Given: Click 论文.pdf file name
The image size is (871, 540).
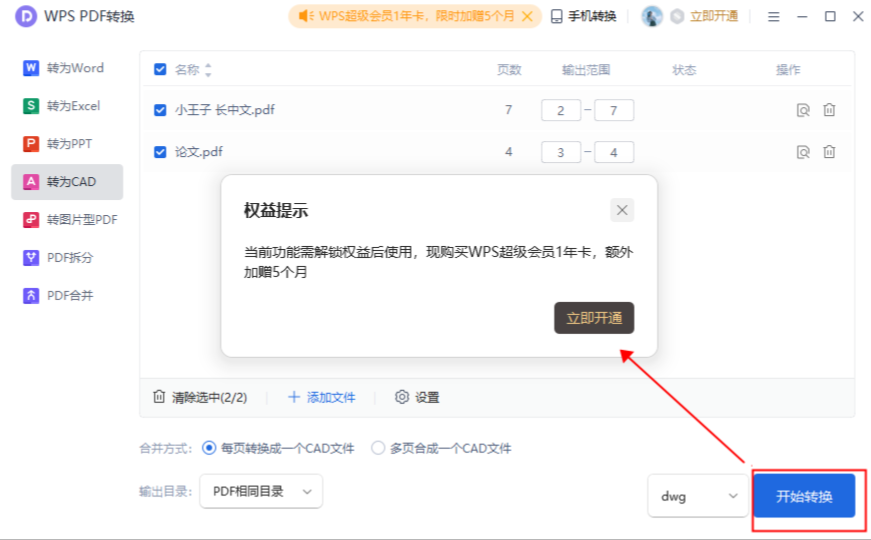Looking at the screenshot, I should [199, 152].
